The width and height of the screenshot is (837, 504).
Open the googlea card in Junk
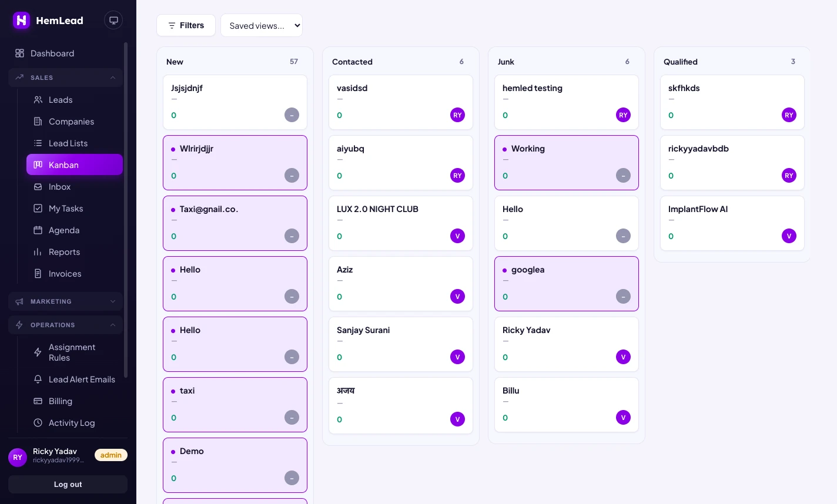pos(567,284)
